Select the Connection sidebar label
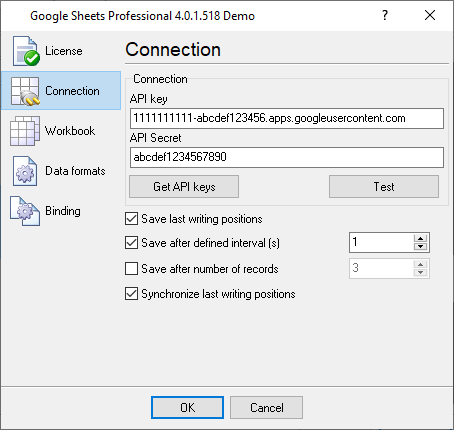Screen dimensions: 454x430 (72, 91)
